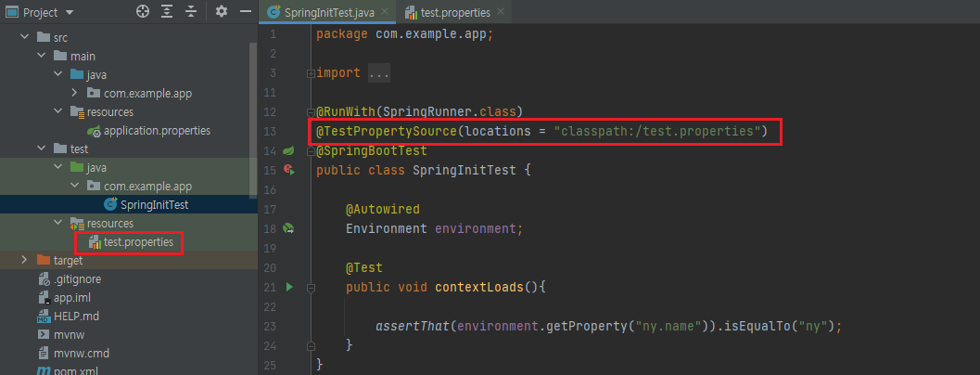
Task: Click the src folder icon
Action: pos(44,37)
